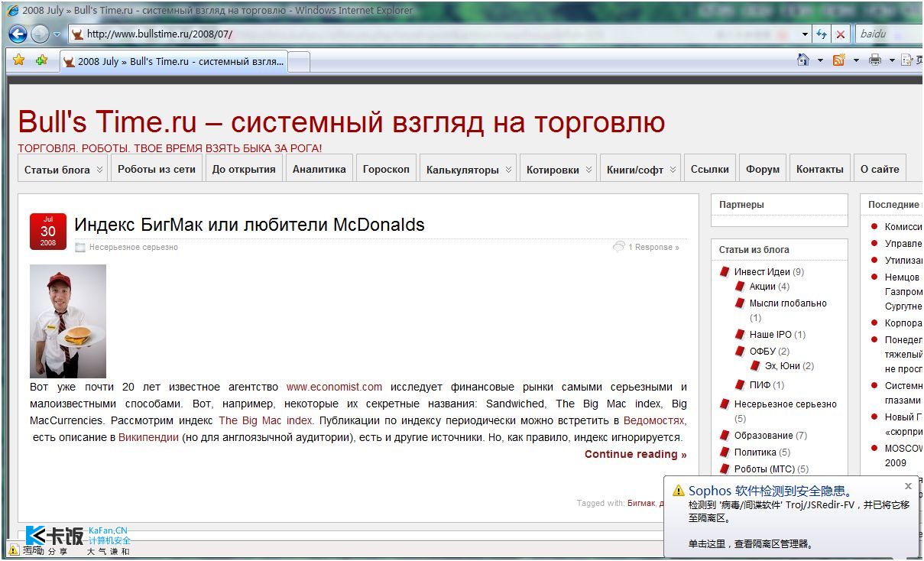Open the Print dropdown arrow
The image size is (924, 561).
[x=891, y=60]
